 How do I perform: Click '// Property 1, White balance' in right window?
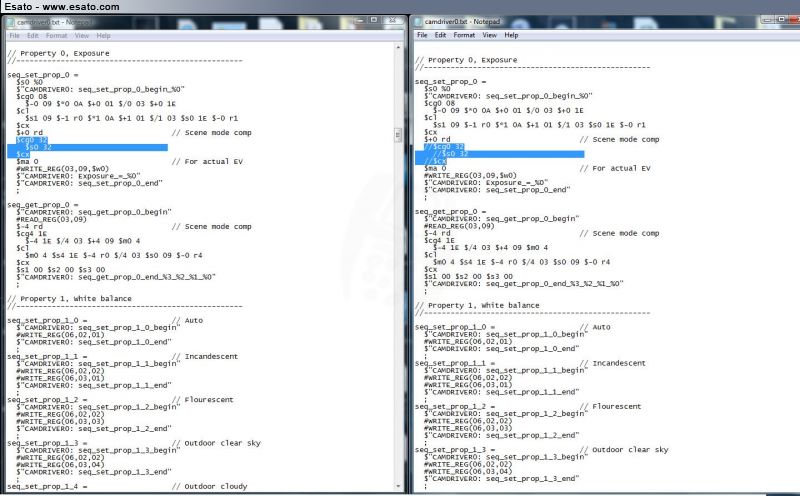click(x=477, y=305)
